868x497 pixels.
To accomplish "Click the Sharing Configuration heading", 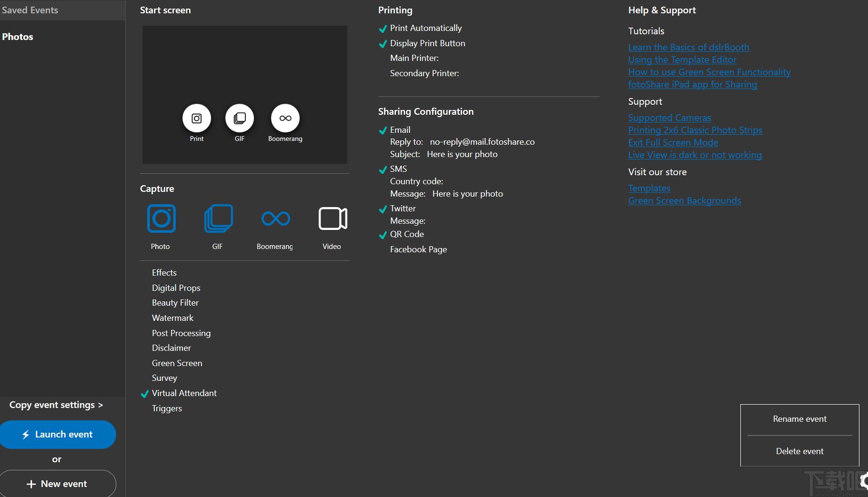I will pos(425,111).
